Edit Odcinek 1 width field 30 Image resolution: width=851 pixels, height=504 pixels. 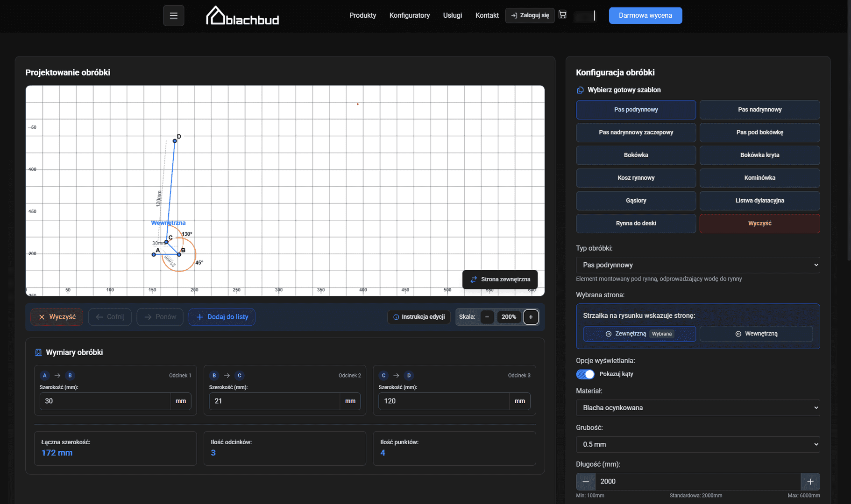click(x=105, y=401)
